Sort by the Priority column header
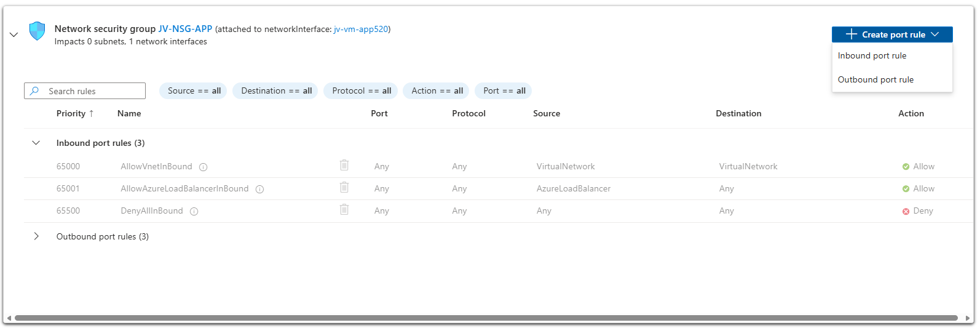 click(71, 113)
